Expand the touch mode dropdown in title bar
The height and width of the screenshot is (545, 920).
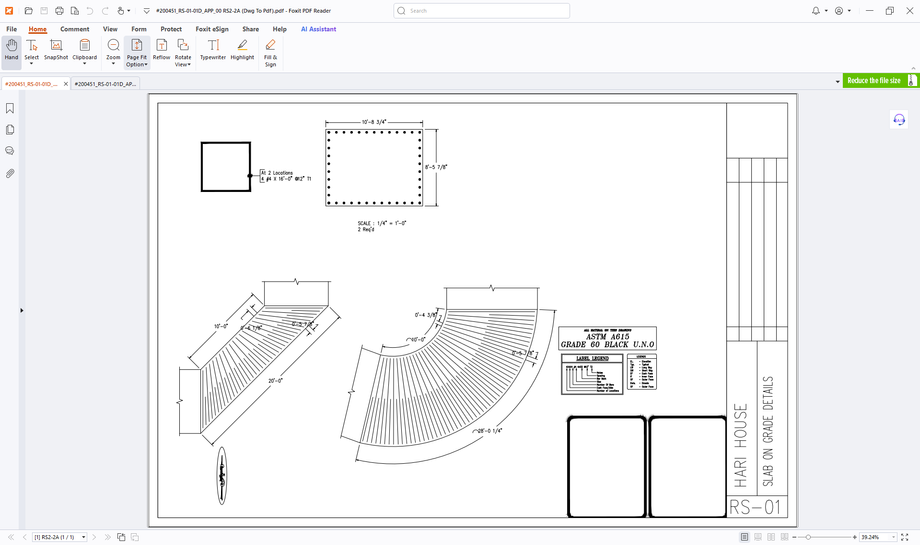pyautogui.click(x=128, y=11)
